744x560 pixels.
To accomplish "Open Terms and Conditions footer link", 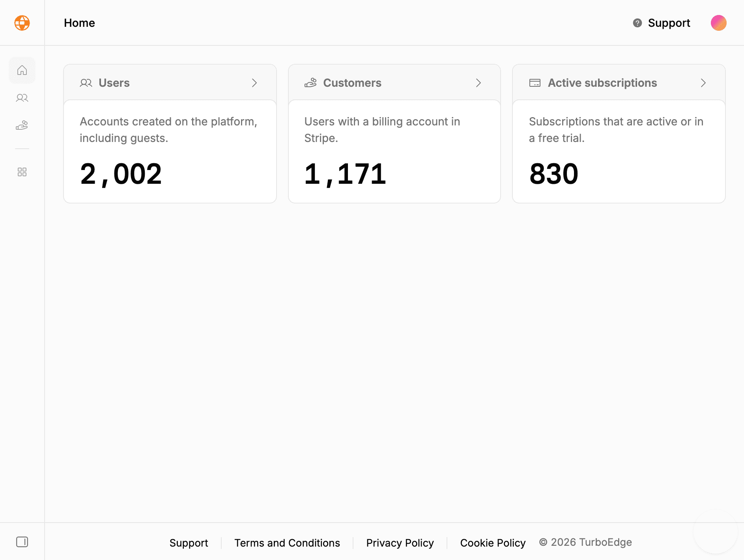I will tap(287, 543).
